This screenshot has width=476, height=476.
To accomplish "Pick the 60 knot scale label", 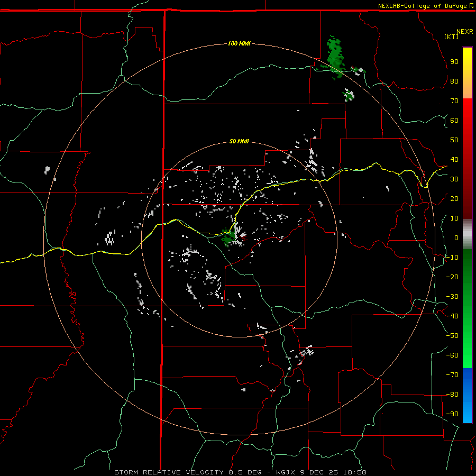I will pos(454,120).
